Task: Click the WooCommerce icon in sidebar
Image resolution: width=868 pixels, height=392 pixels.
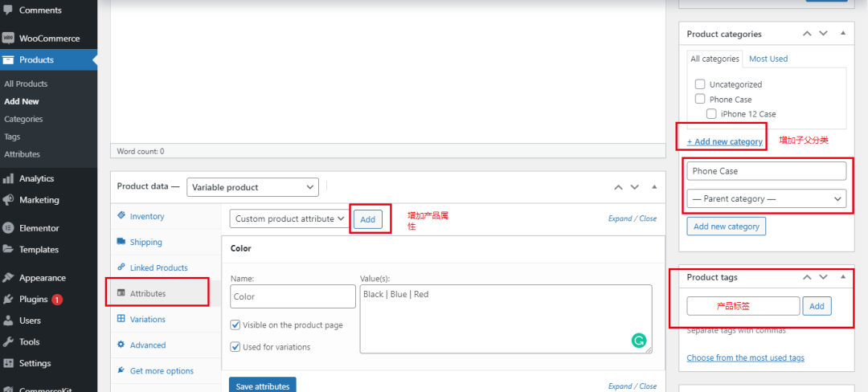Action: pos(8,38)
